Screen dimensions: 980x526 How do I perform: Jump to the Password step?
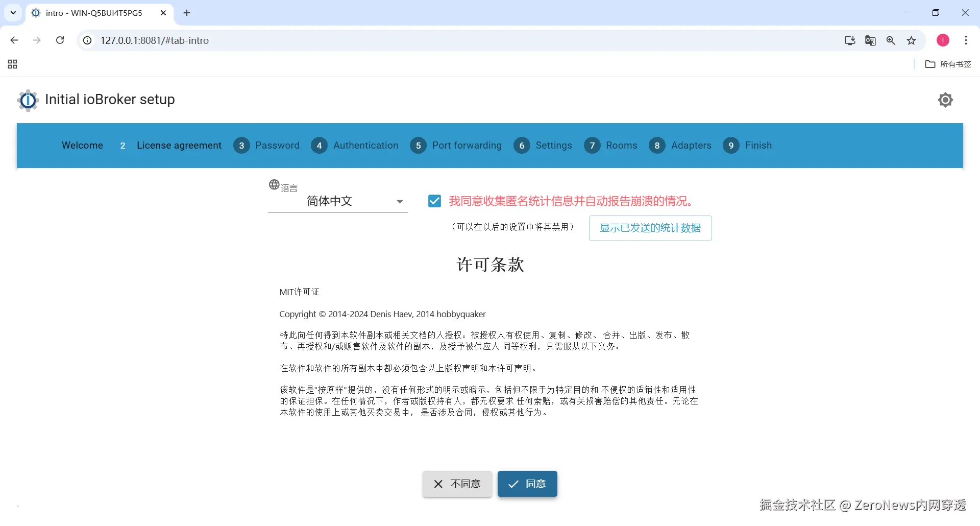click(x=266, y=146)
